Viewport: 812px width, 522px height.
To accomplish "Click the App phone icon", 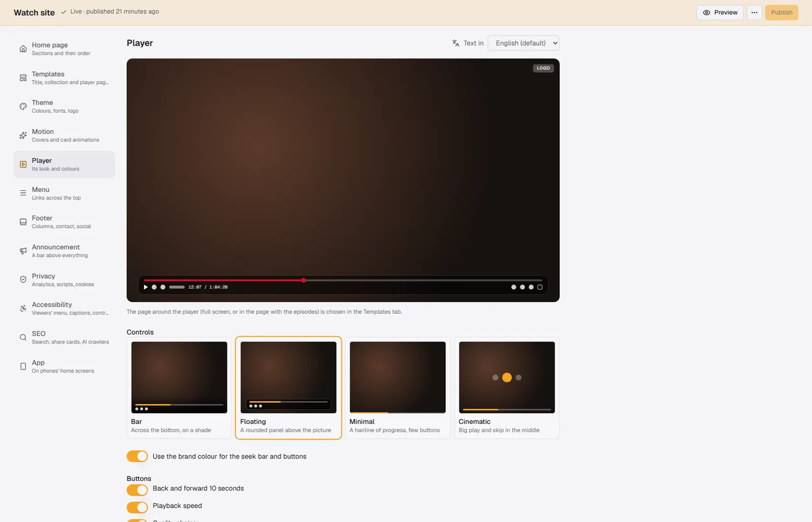I will click(23, 367).
